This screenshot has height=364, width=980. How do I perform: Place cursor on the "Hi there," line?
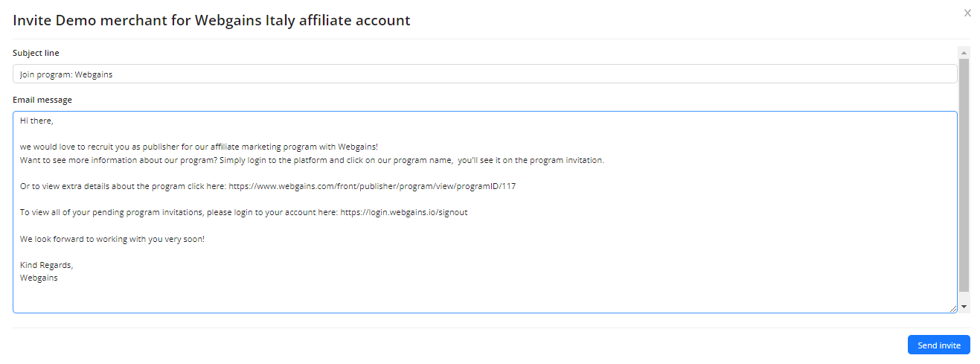37,121
